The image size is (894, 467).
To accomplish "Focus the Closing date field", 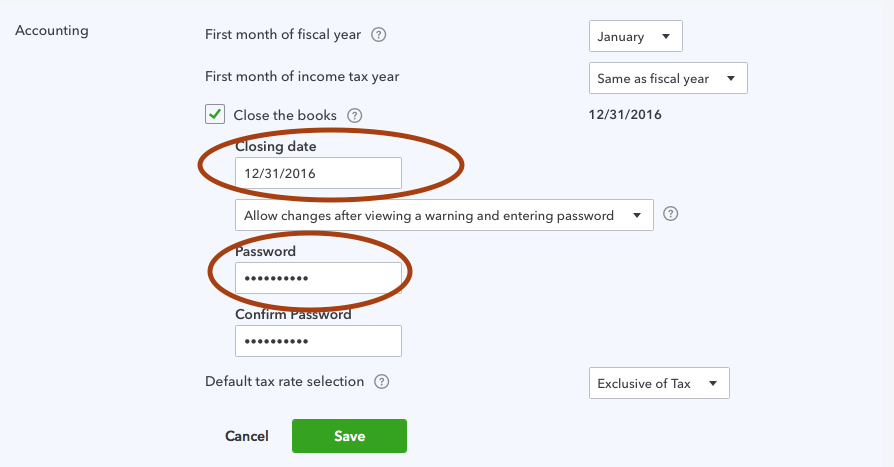I will tap(318, 173).
